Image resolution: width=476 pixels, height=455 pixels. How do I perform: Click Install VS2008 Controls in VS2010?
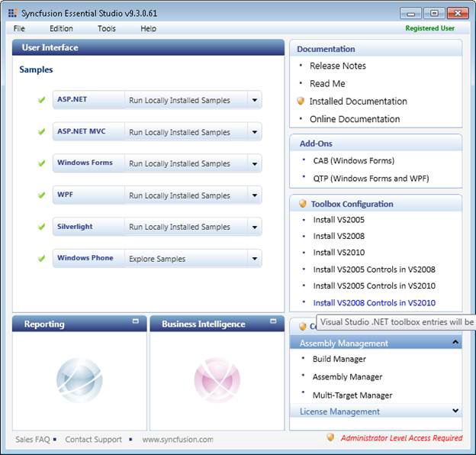coord(375,303)
